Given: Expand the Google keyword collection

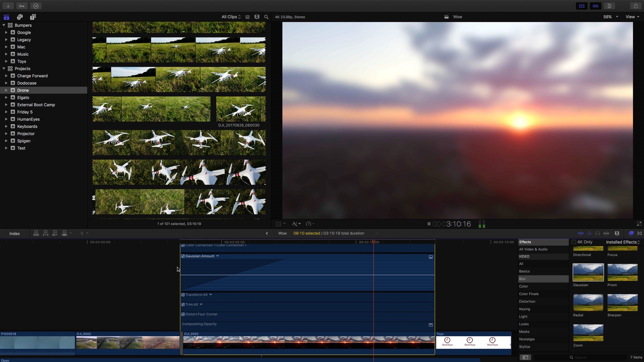Looking at the screenshot, I should pos(6,32).
